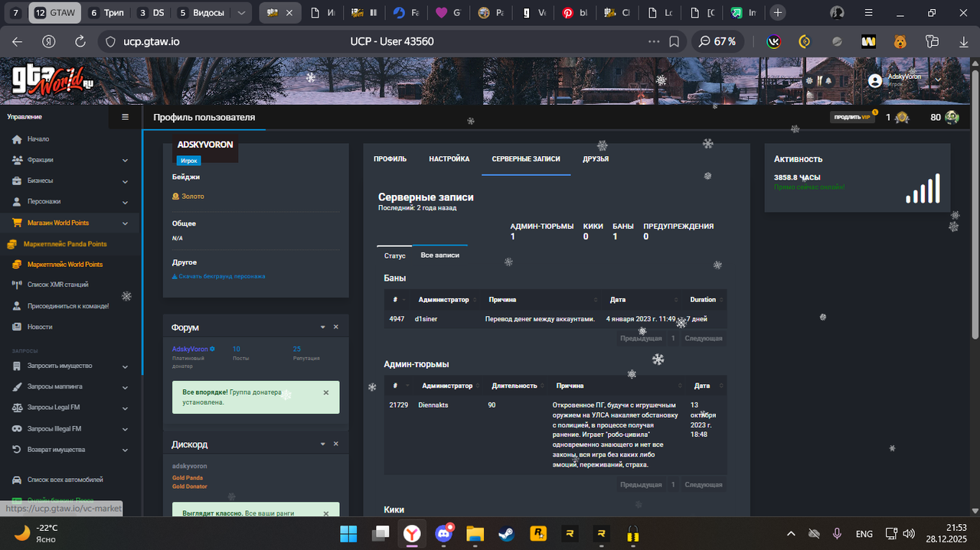980x550 pixels.
Task: Open the 67% zoom indicator
Action: pyautogui.click(x=717, y=41)
